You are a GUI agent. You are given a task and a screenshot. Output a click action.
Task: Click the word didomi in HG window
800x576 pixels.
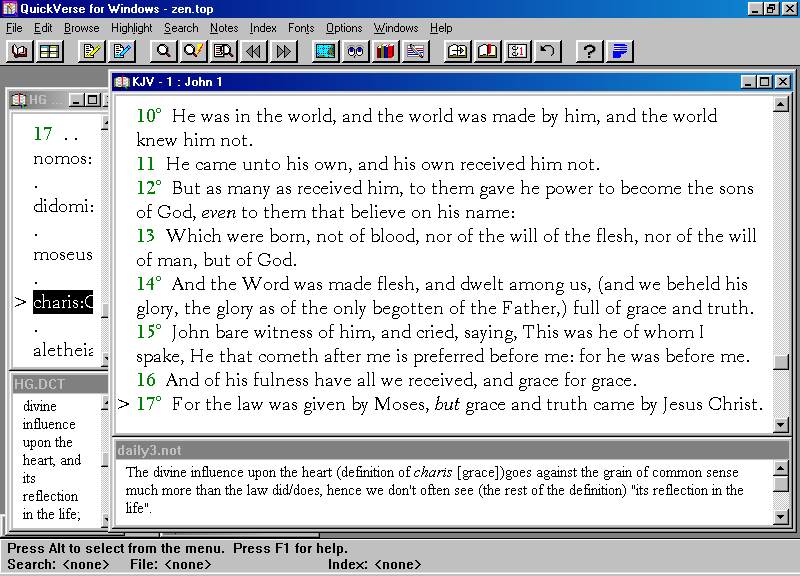point(61,206)
